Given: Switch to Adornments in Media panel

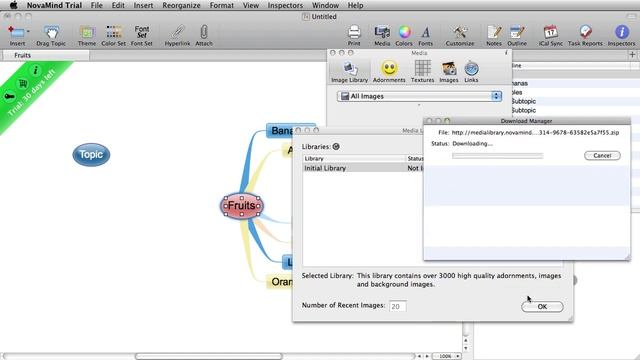Looking at the screenshot, I should click(x=389, y=71).
